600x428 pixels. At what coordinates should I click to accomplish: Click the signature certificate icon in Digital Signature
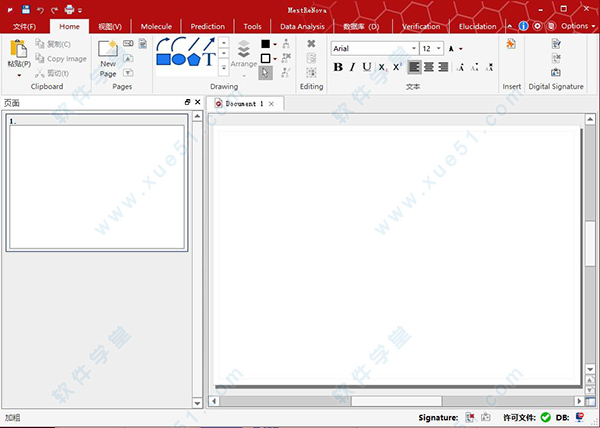(x=556, y=72)
